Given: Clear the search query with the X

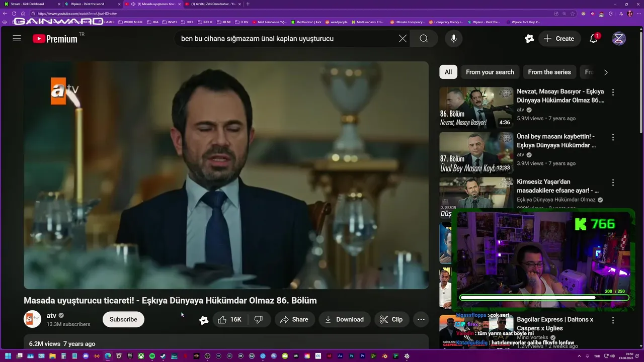Looking at the screenshot, I should point(403,38).
